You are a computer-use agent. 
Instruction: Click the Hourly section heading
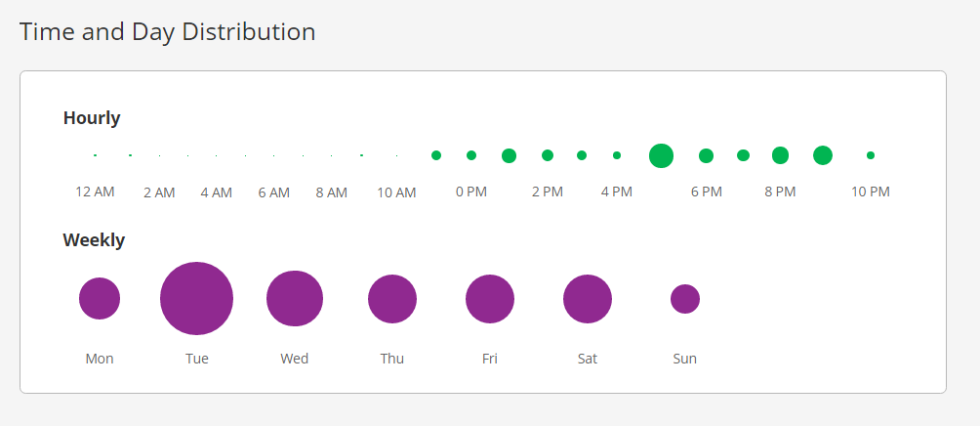click(x=92, y=118)
